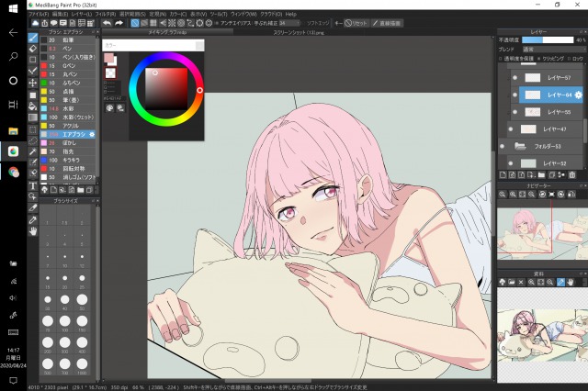Select the Move tool in the toolbox
Screen dimensions: 588x391
click(x=34, y=83)
